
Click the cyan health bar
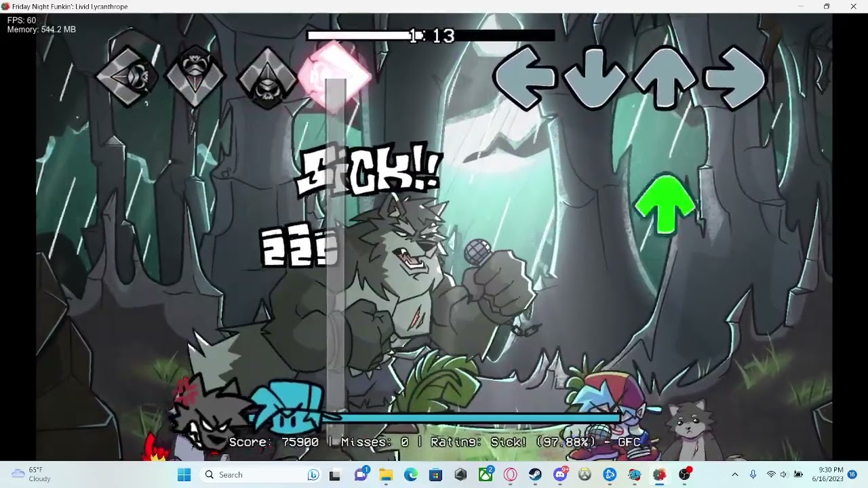473,418
